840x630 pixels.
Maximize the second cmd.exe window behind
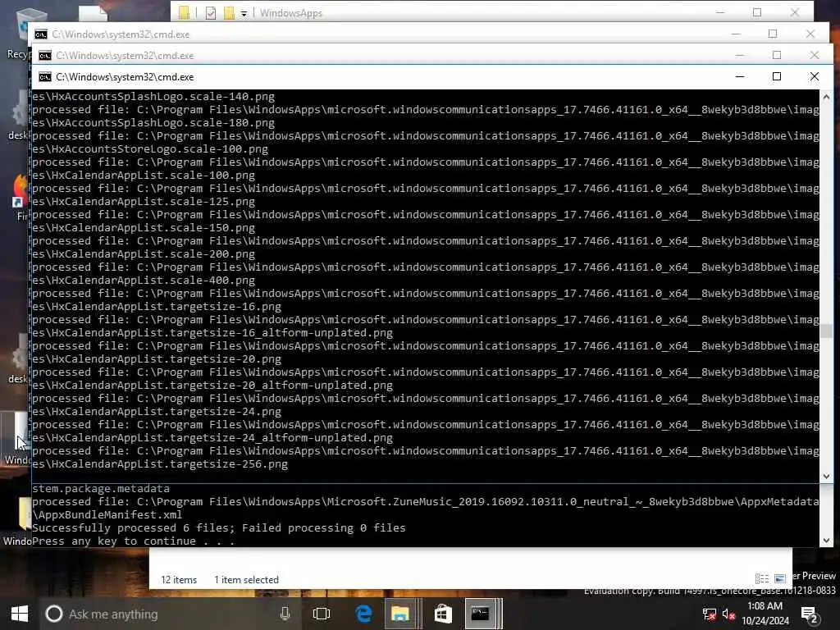[777, 55]
